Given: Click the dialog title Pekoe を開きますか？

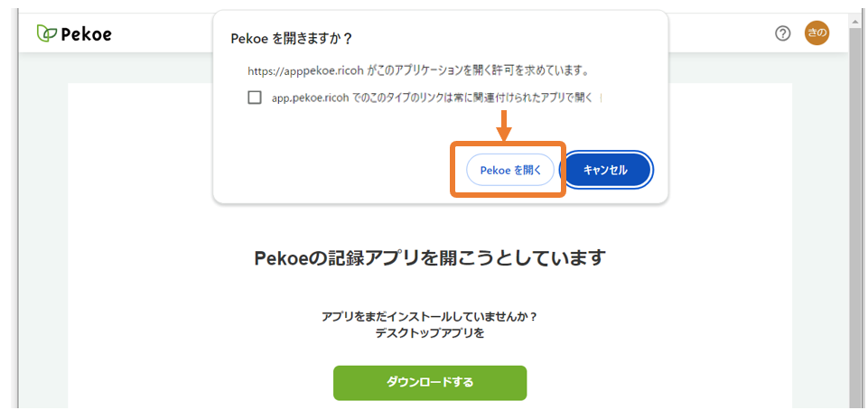Looking at the screenshot, I should click(291, 40).
